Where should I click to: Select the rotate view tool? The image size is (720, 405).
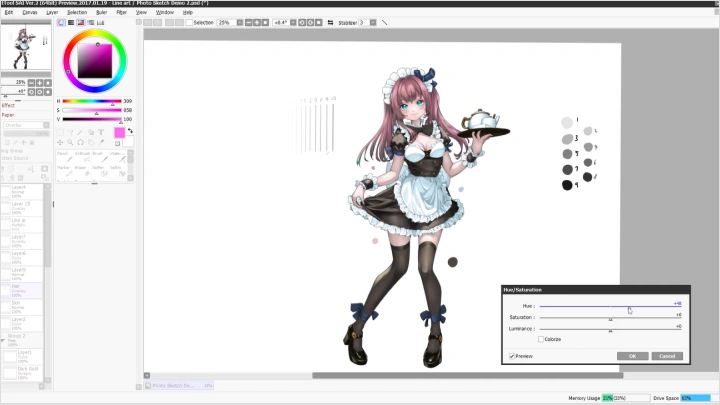(x=80, y=142)
